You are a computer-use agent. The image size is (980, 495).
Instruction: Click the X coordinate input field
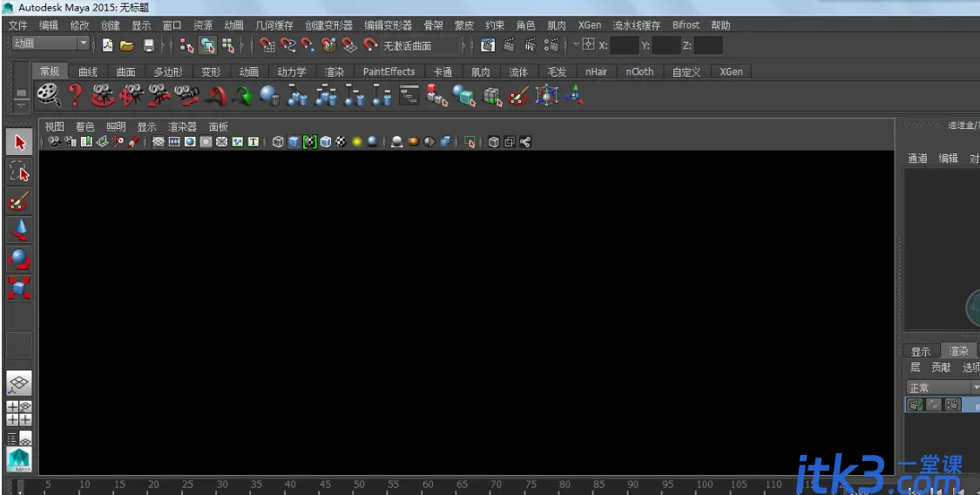[624, 45]
